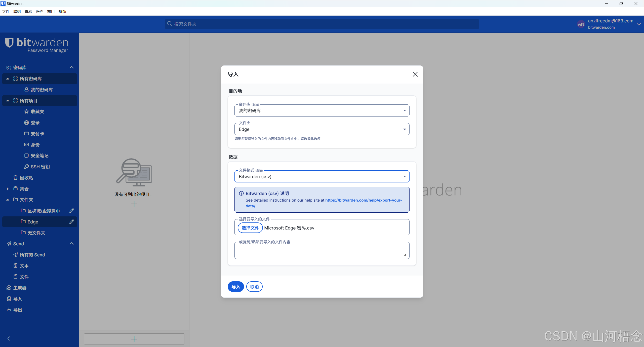Click the textarea resize handle in paste box

tap(405, 255)
